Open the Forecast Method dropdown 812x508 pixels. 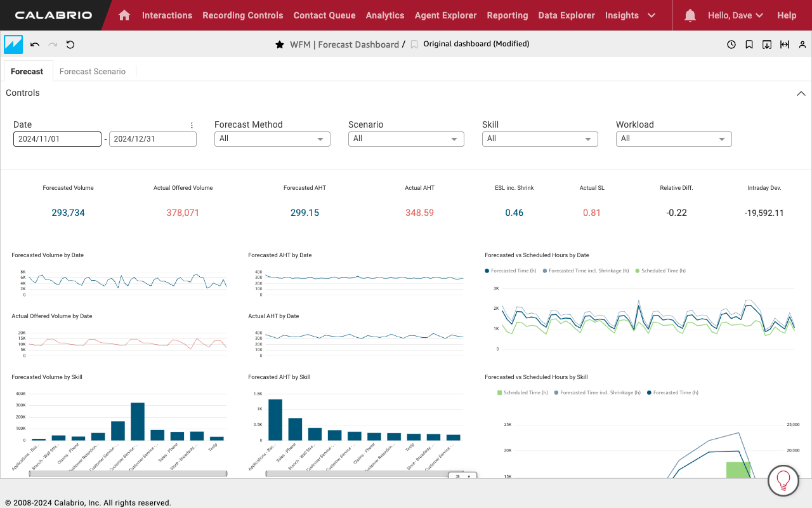click(x=272, y=139)
